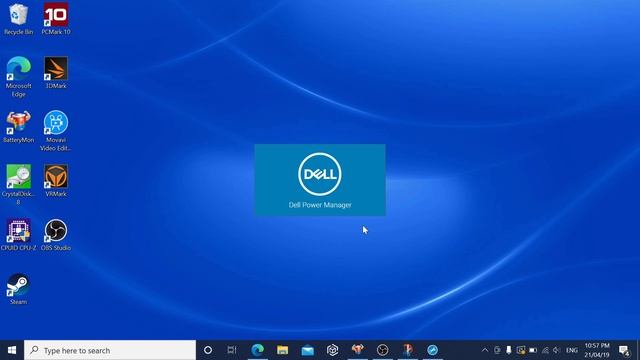Viewport: 640px width, 360px height.
Task: Select the Movavi Video Editor desktop shortcut
Action: click(56, 131)
